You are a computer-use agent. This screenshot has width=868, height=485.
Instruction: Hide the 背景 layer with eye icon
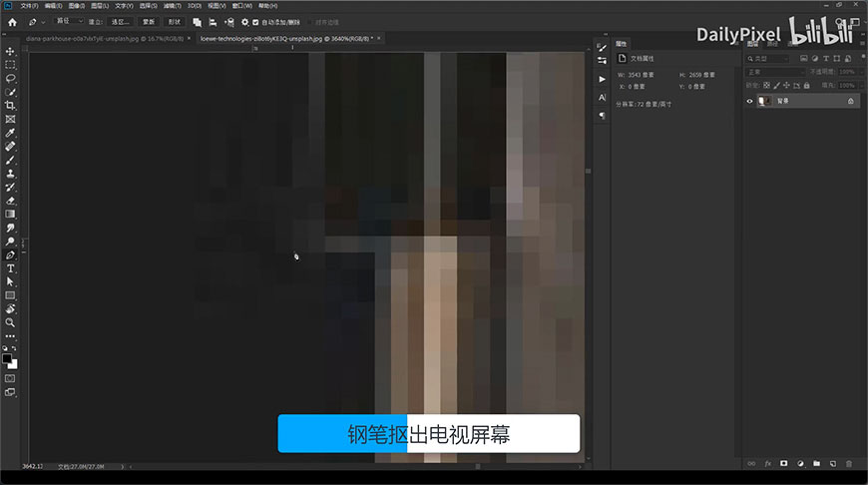pos(749,101)
